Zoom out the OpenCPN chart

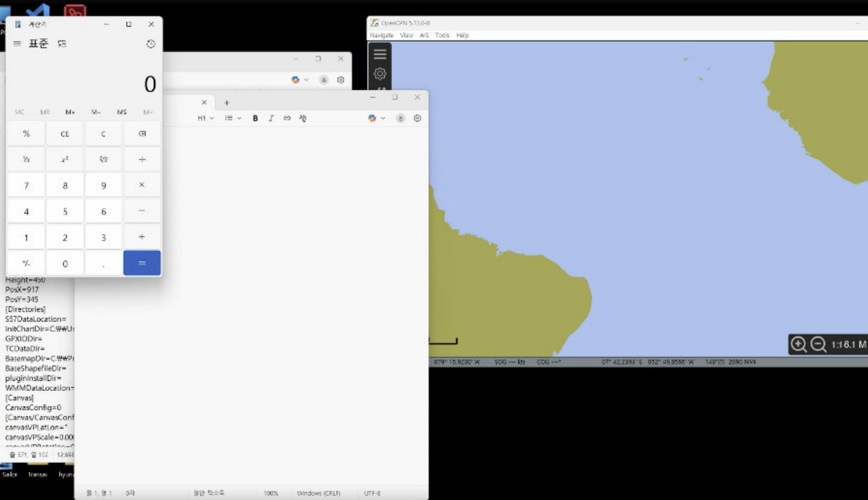point(818,345)
